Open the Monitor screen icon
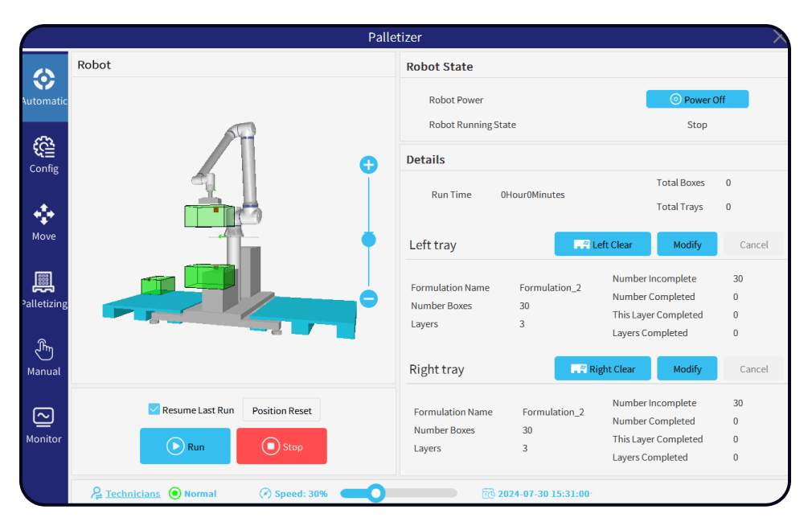 44,417
